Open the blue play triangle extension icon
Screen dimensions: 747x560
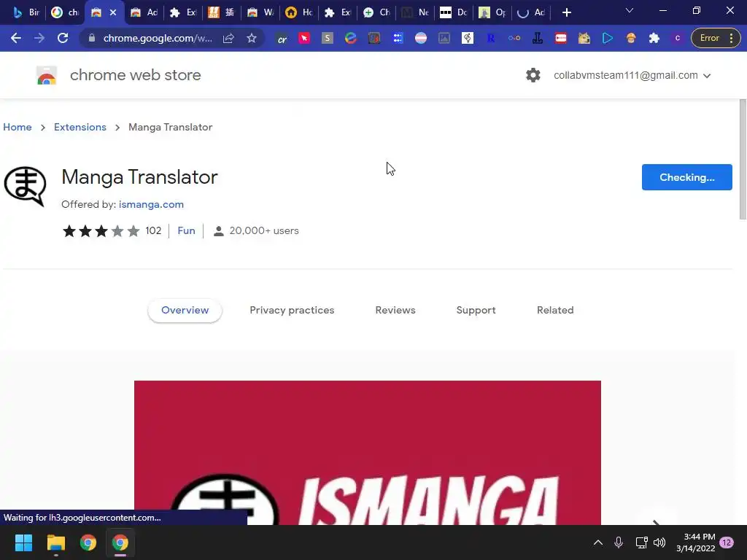(x=608, y=38)
